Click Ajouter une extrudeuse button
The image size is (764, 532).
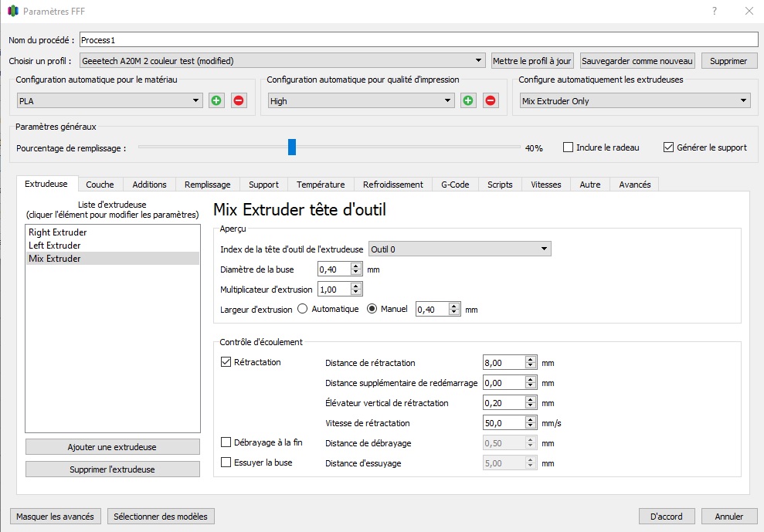tap(112, 447)
